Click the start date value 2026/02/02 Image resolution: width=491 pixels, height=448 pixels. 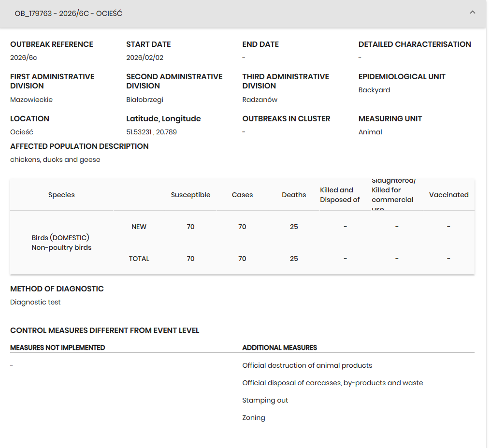point(144,58)
